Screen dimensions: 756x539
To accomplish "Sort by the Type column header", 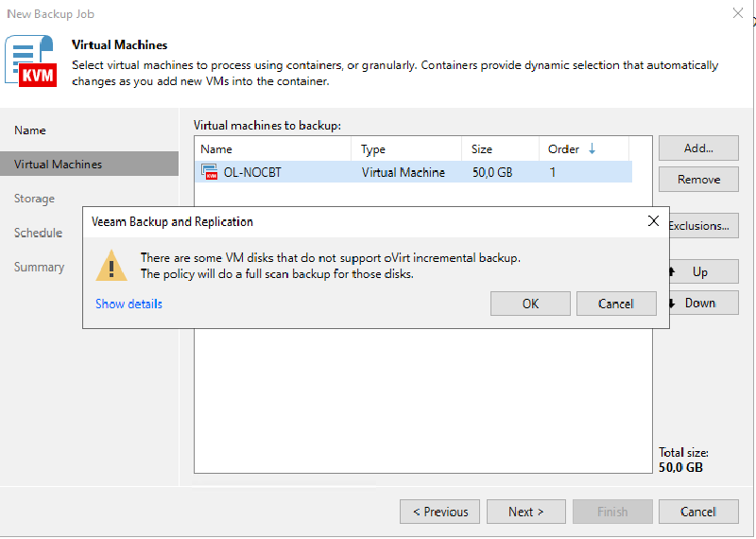I will coord(406,149).
